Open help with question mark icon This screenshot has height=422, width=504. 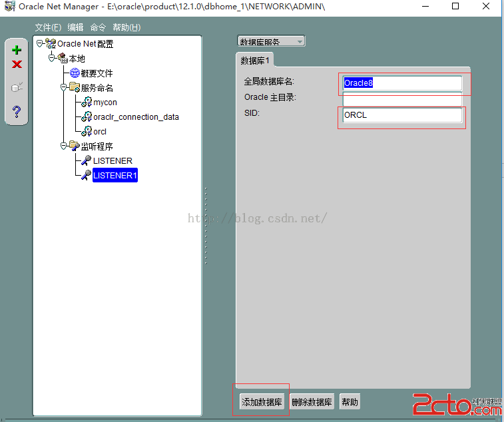[x=17, y=112]
